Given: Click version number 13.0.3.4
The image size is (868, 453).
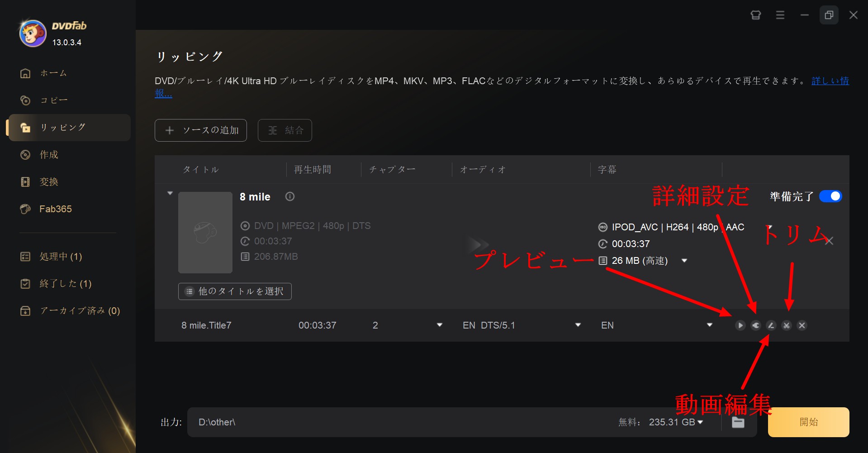Looking at the screenshot, I should [67, 43].
